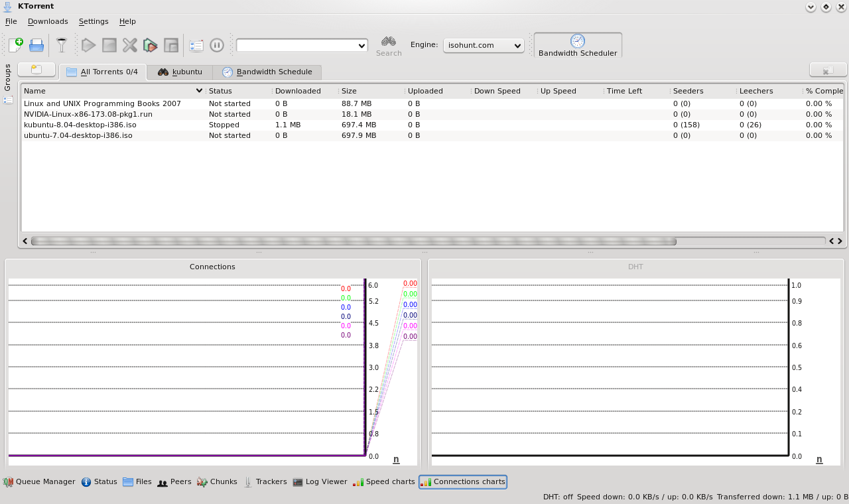Click the first round title bar button with down arrow
849x504 pixels.
point(811,7)
